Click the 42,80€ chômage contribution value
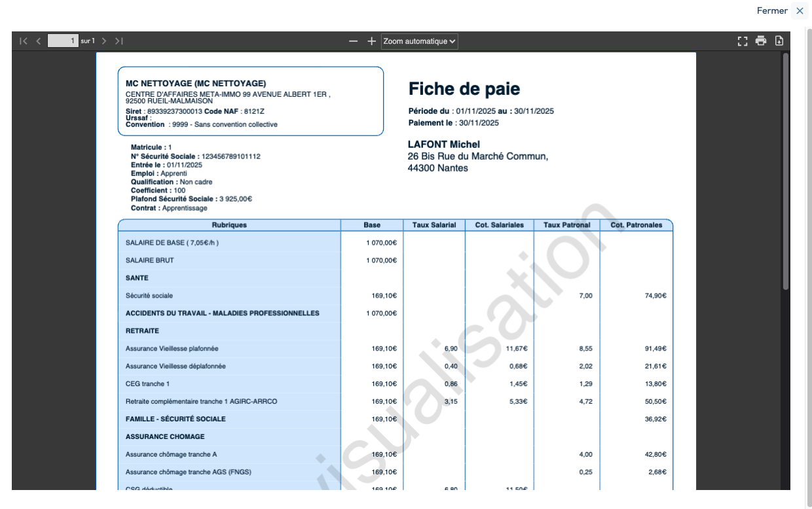 655,454
